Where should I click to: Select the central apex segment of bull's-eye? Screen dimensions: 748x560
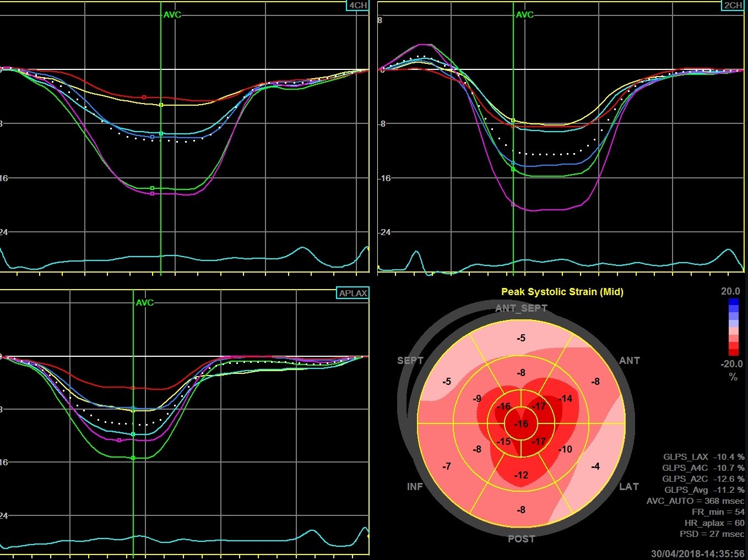(x=521, y=423)
